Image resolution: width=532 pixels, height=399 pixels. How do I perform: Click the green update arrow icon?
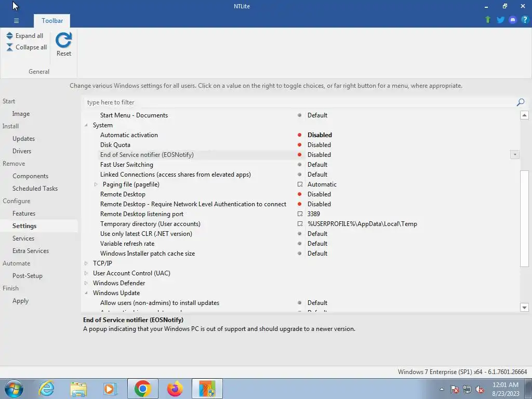(488, 20)
